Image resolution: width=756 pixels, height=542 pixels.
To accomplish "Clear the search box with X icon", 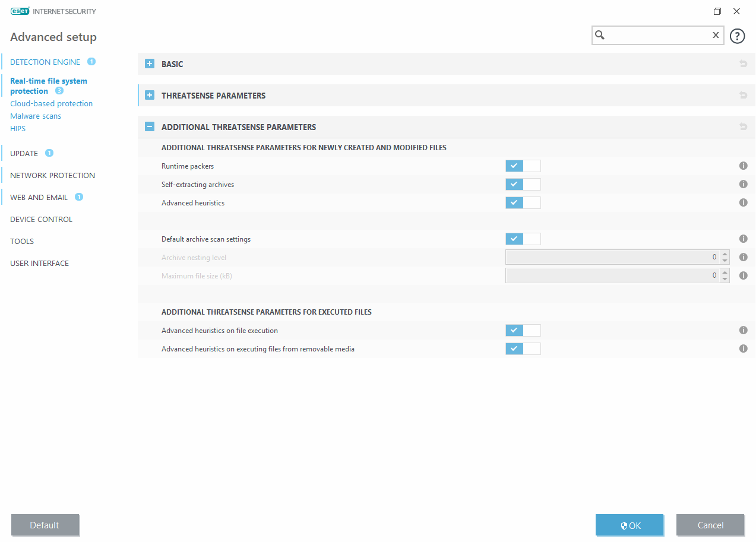I will coord(716,36).
